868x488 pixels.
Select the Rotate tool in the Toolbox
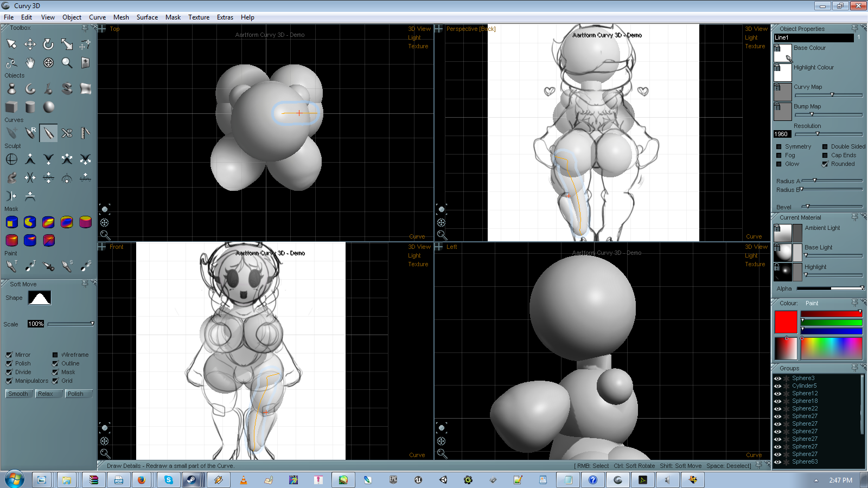(48, 44)
